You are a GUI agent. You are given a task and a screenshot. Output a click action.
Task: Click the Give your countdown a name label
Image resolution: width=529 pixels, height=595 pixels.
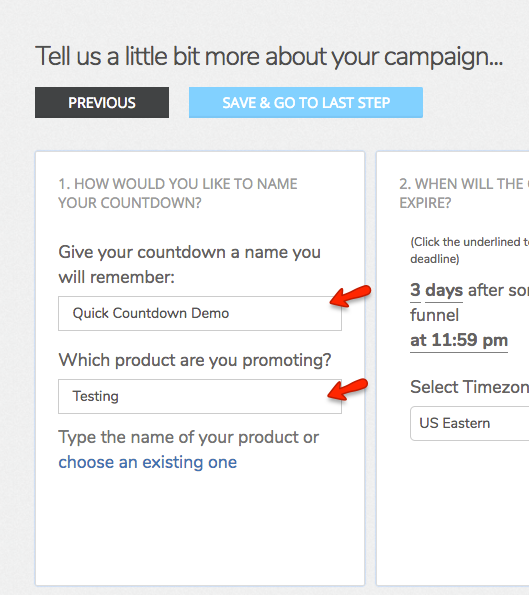pyautogui.click(x=189, y=264)
